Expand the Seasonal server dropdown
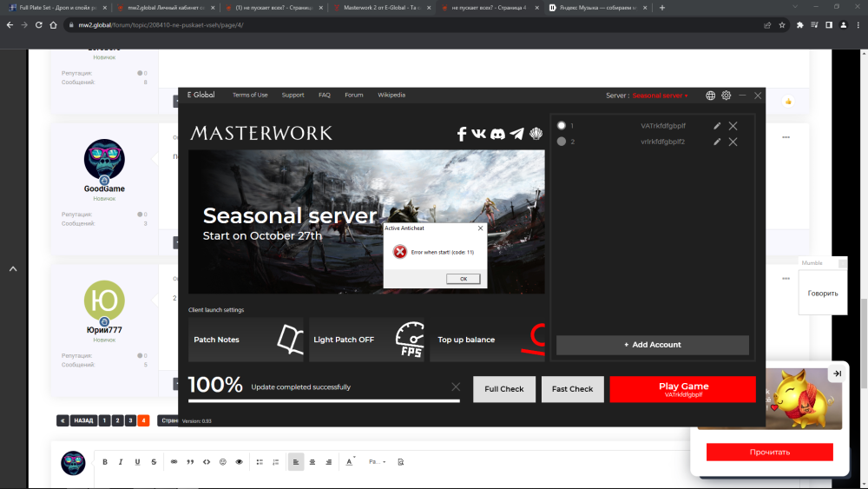The image size is (868, 489). [660, 96]
